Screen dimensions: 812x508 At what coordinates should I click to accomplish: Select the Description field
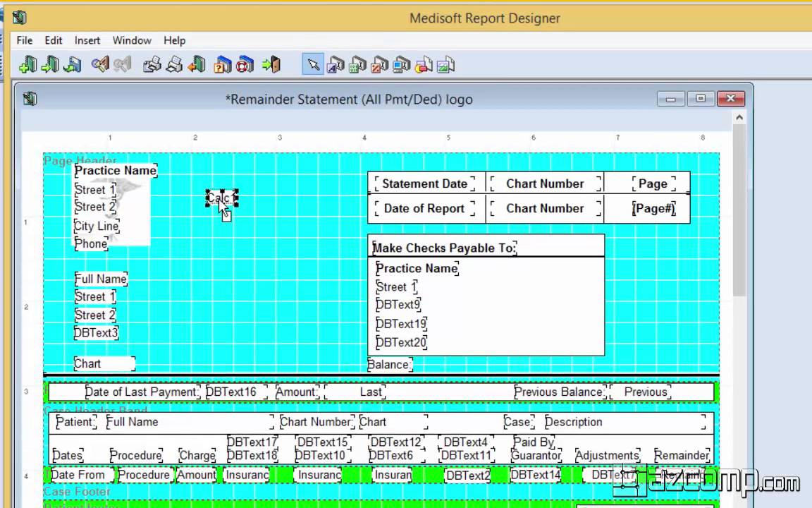coord(625,422)
